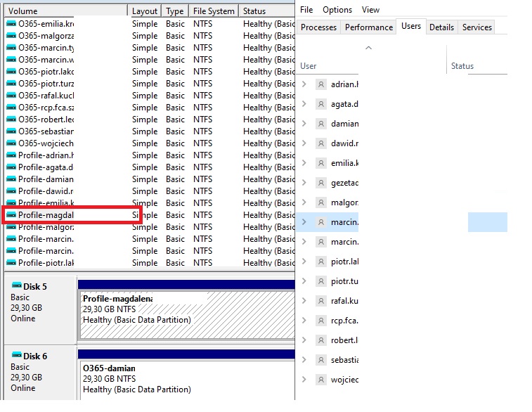
Task: Open the View menu in Task Manager
Action: [x=370, y=10]
